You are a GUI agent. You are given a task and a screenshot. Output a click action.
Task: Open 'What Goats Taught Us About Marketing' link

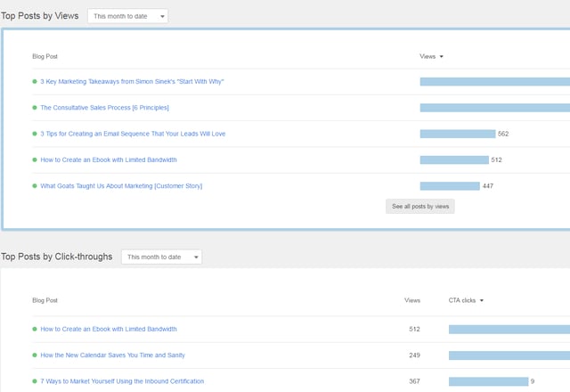click(x=121, y=186)
